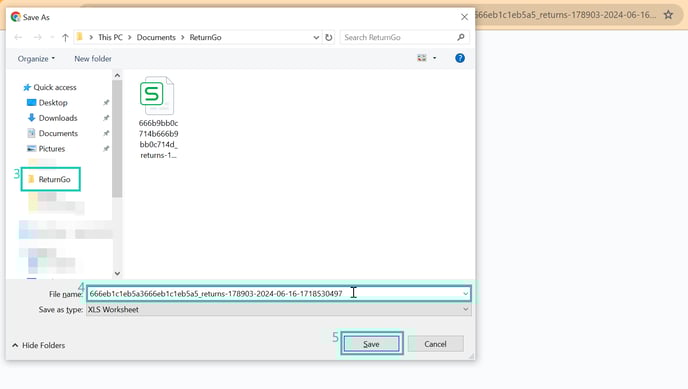The image size is (688, 389).
Task: Refresh the ReturnGo folder listing
Action: [x=329, y=38]
